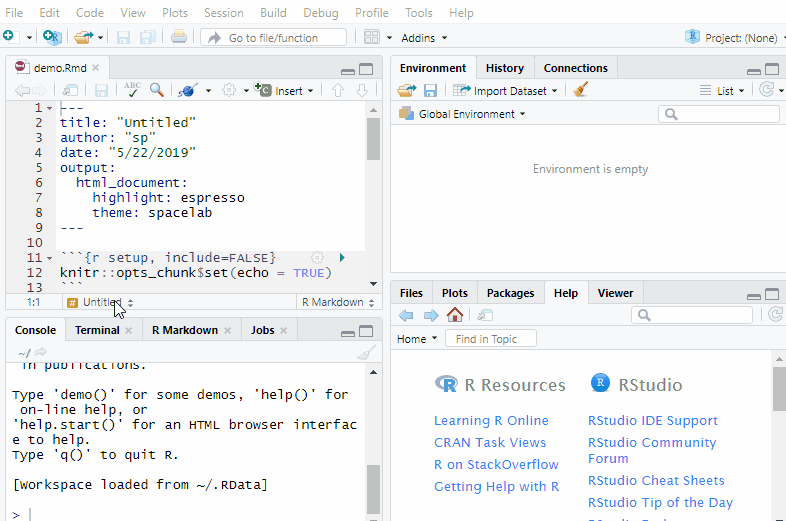786x521 pixels.
Task: Open the Knit options dropdown arrow
Action: pyautogui.click(x=208, y=91)
